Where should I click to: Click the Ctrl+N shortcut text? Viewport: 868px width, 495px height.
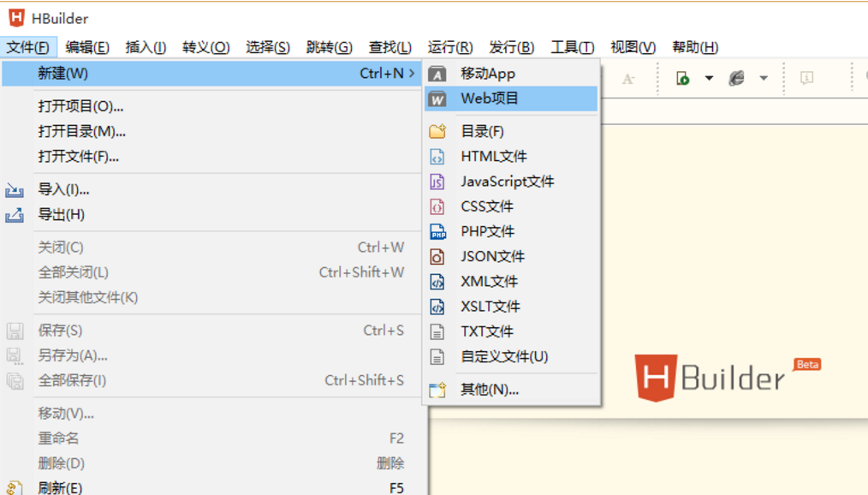[382, 73]
